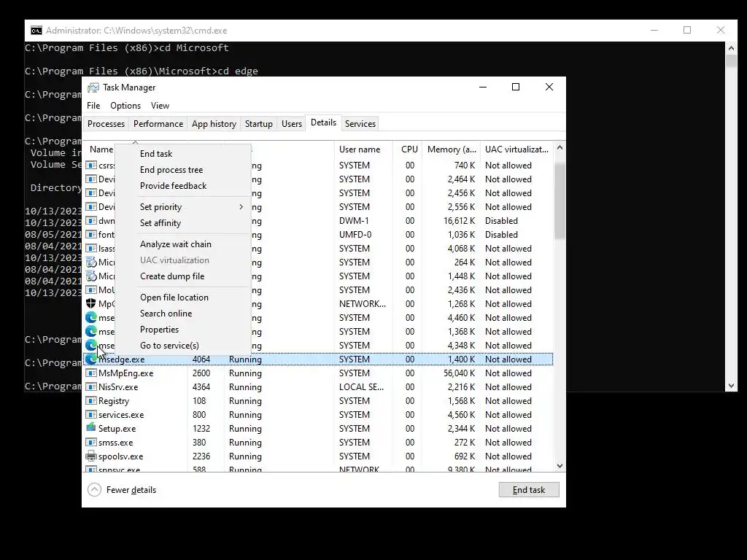
Task: Click the MsMpEng.exe process icon
Action: click(x=91, y=373)
